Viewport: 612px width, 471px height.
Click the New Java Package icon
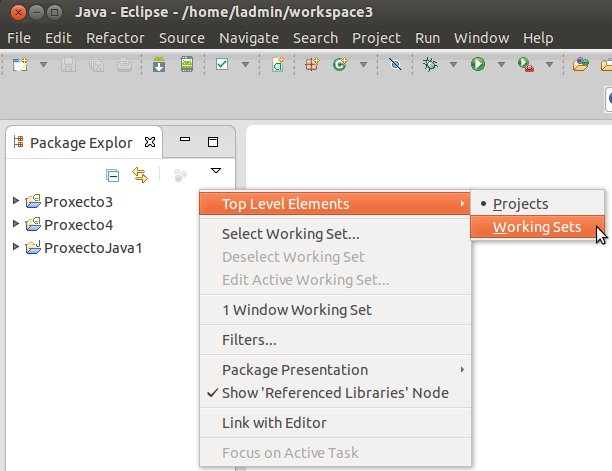pos(312,64)
